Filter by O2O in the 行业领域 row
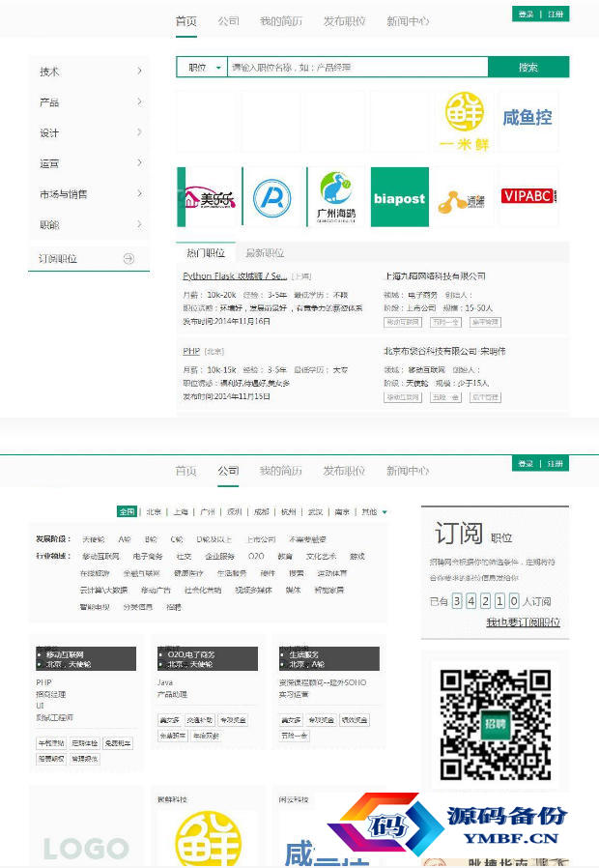599x868 pixels. pos(256,556)
